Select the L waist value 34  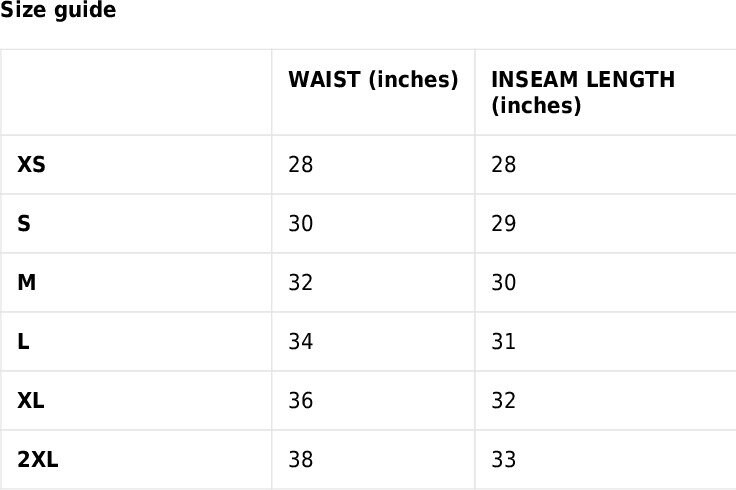[300, 342]
